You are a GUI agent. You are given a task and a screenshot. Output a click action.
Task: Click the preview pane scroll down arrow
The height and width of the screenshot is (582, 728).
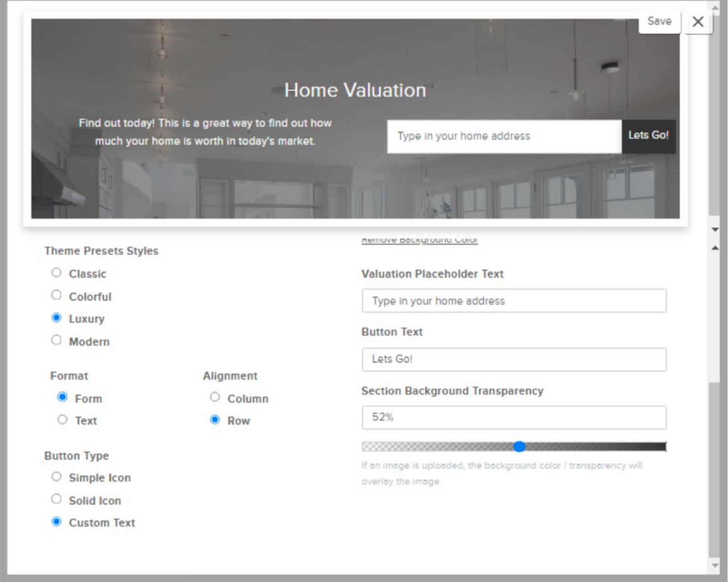pyautogui.click(x=715, y=229)
